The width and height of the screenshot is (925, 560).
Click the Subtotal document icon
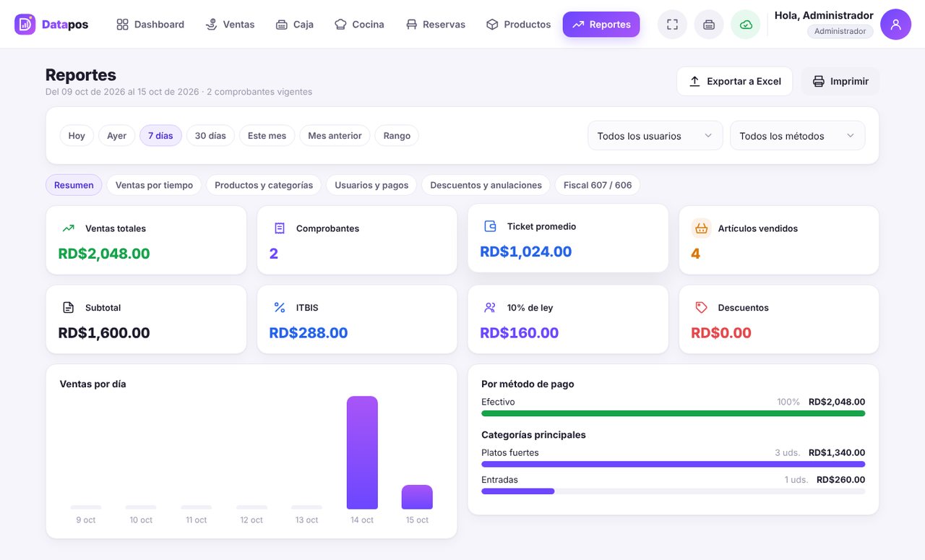point(68,308)
